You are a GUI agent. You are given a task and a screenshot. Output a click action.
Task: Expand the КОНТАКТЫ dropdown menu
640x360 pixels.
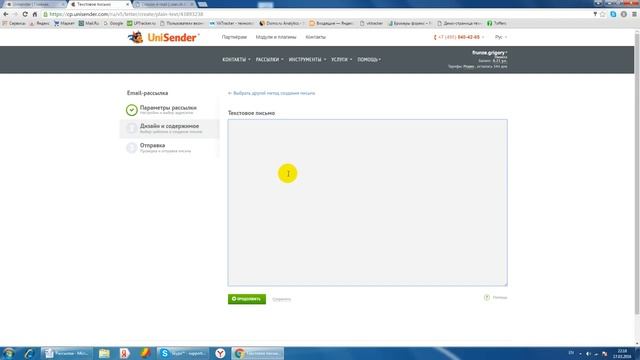[x=236, y=60]
